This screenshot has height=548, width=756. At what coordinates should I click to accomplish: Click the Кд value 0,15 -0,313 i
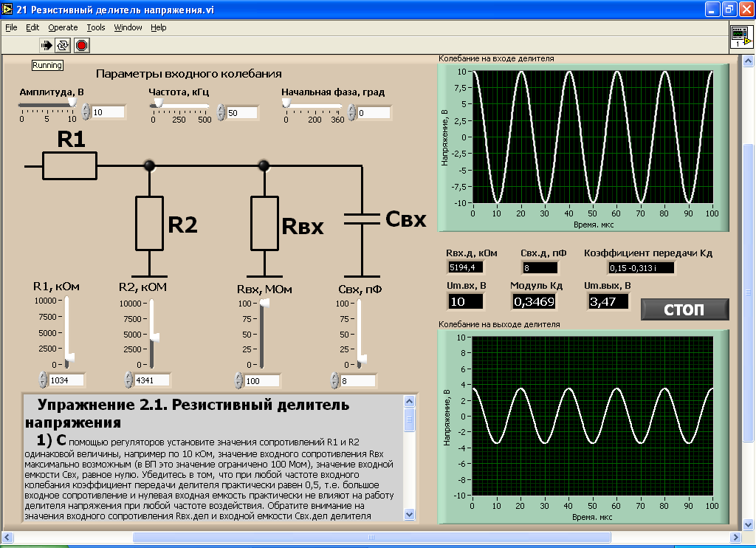click(642, 268)
